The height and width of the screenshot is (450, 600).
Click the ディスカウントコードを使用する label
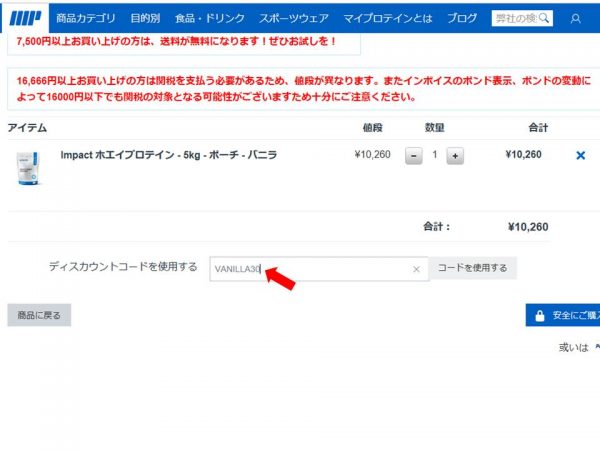123,267
